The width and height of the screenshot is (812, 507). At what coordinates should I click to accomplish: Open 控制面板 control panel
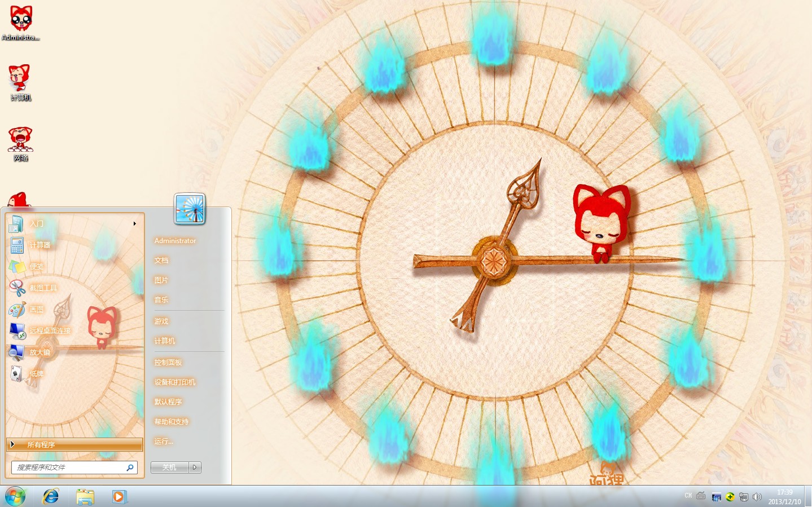tap(168, 363)
